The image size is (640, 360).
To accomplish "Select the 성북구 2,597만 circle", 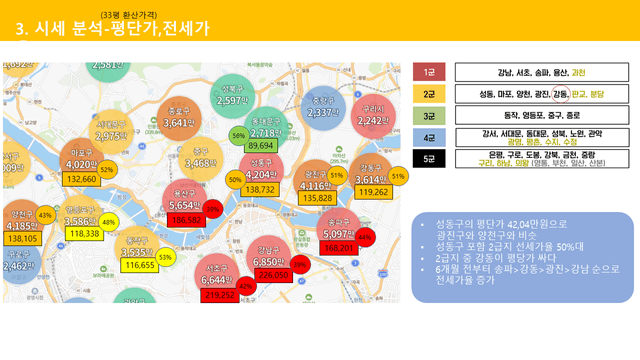I will (x=232, y=96).
